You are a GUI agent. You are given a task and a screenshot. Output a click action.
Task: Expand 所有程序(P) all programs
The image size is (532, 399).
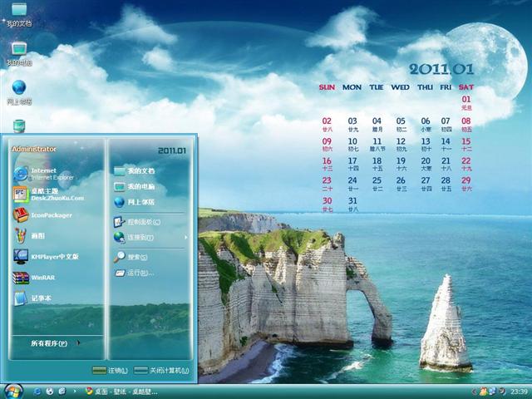[x=56, y=343]
